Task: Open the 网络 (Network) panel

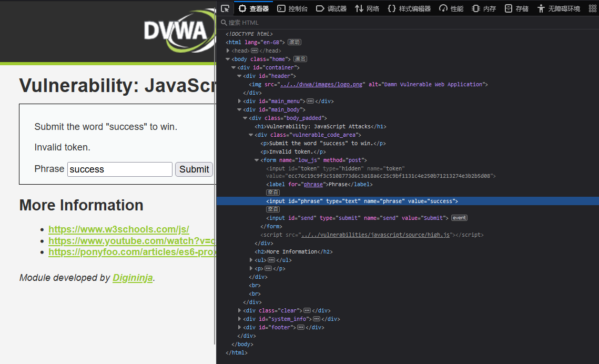Action: coord(367,8)
